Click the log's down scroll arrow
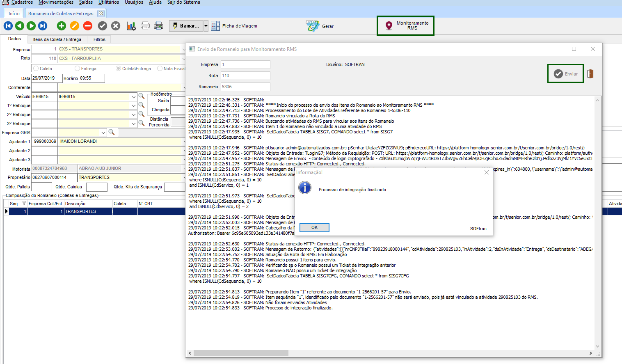Image resolution: width=622 pixels, height=364 pixels. pos(598,346)
